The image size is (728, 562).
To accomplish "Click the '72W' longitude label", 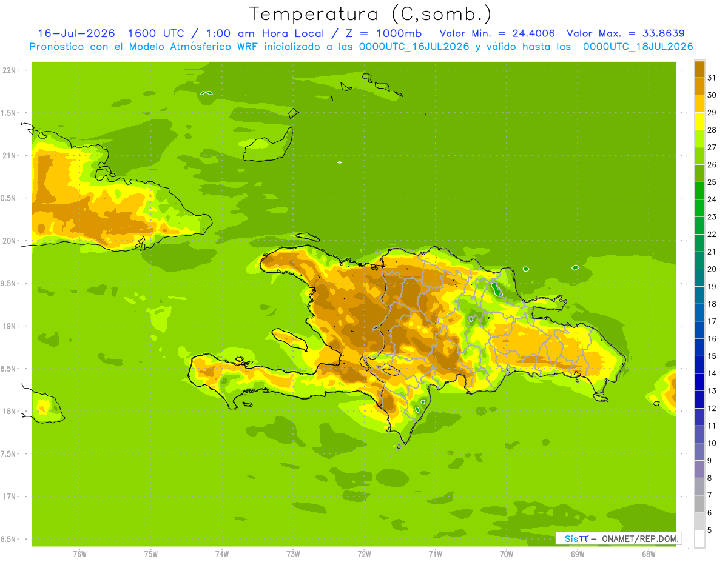I will coord(364,554).
